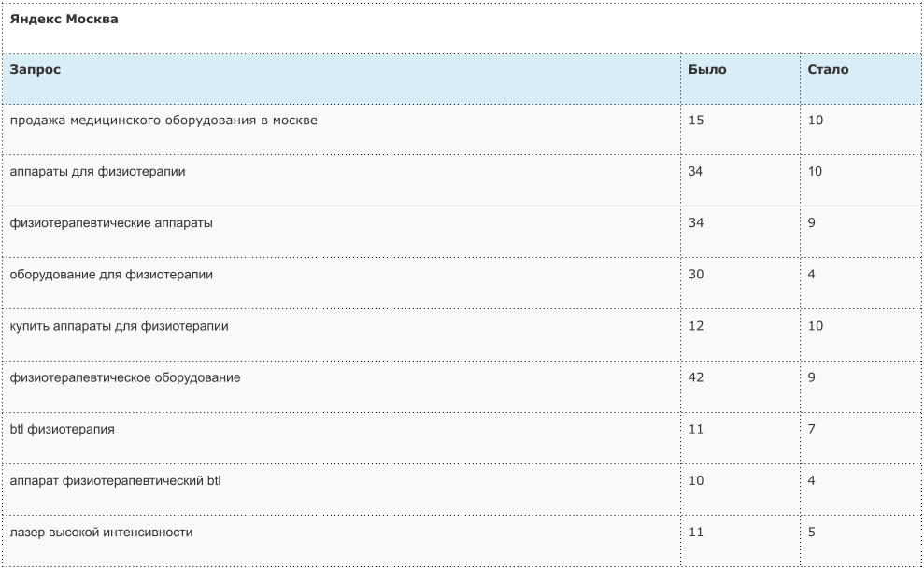Click the "Яндекс Москва" table title
Screen dimensions: 924x569
[64, 19]
